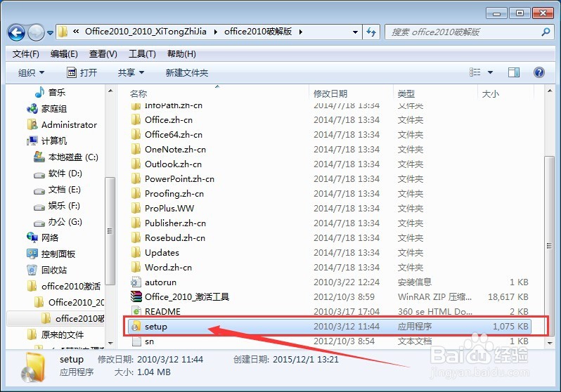Screen dimensions: 561x392
Task: Select the sn text document icon
Action: tap(136, 341)
